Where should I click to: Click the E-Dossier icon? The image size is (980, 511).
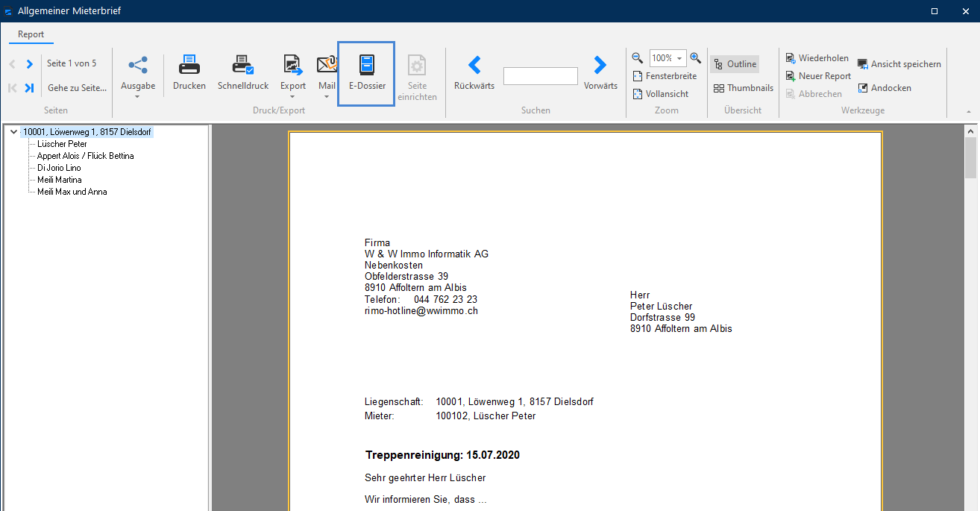(x=367, y=66)
